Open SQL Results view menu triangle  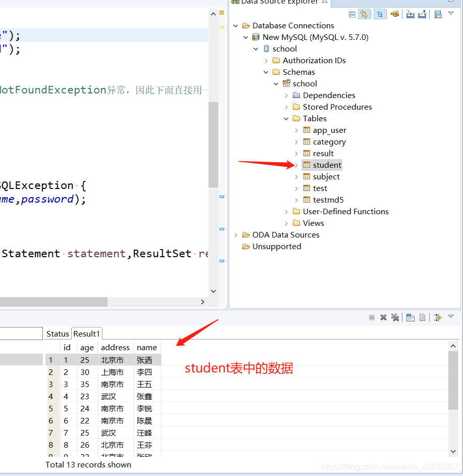(x=451, y=316)
